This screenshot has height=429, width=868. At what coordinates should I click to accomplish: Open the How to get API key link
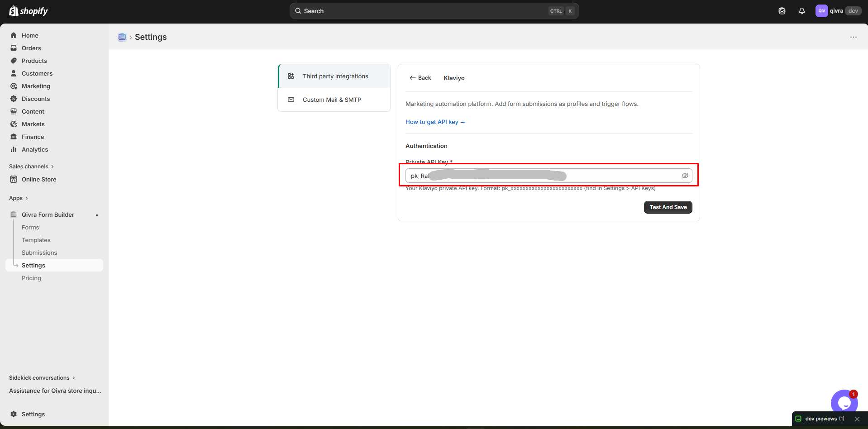pos(435,122)
